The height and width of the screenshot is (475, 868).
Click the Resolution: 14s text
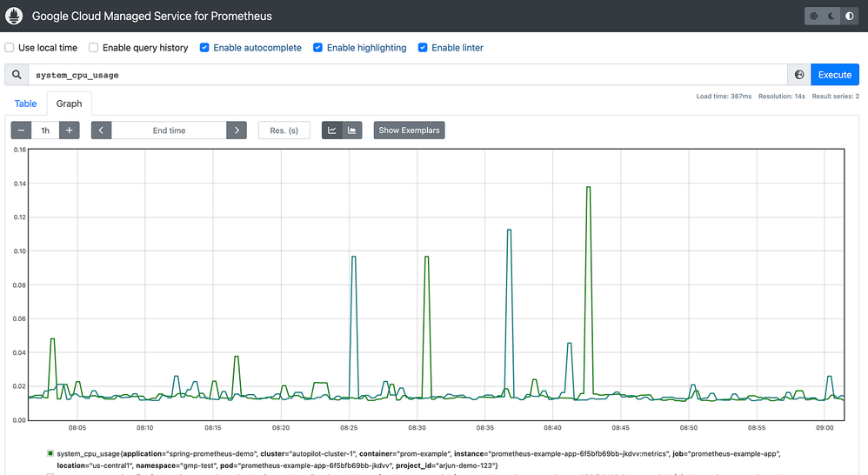(x=782, y=97)
